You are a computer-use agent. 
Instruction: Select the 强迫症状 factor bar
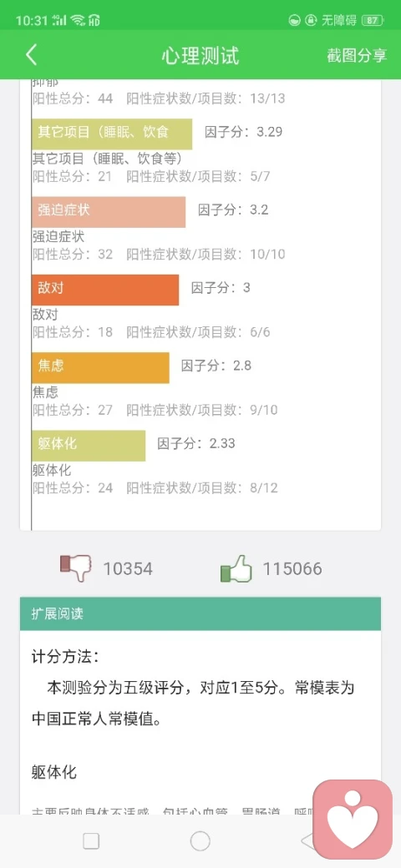(x=109, y=212)
